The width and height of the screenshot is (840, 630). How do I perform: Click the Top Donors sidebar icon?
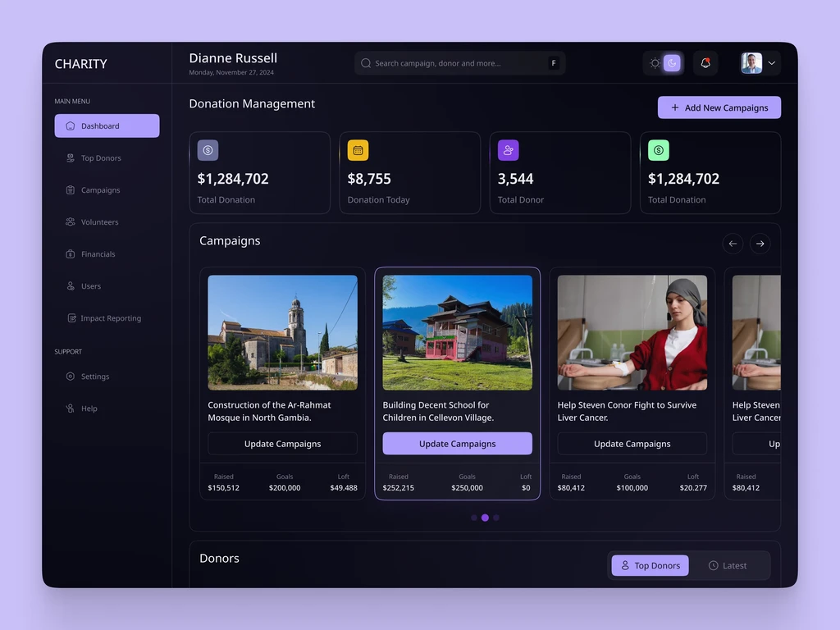click(71, 158)
